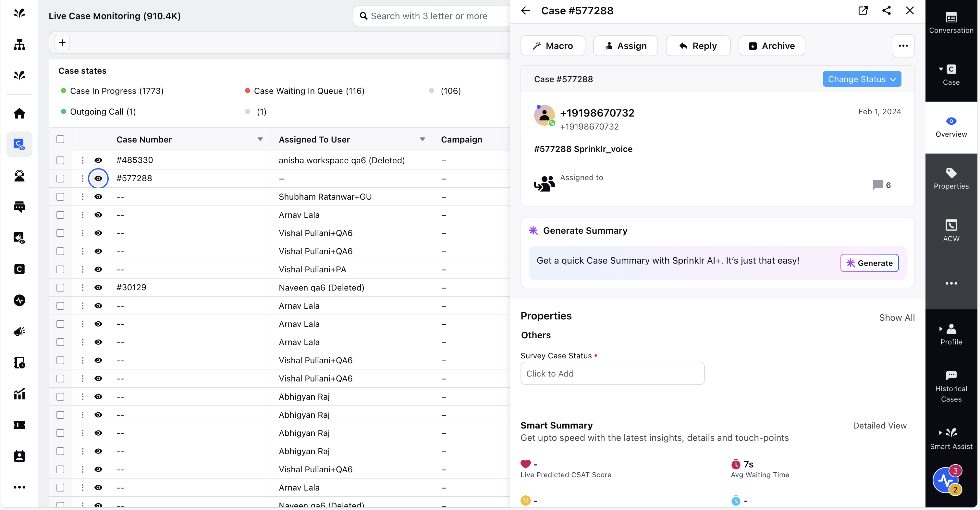Screen dimensions: 980x510
Task: Open more tabs ellipsis in right panel
Action: tap(951, 283)
